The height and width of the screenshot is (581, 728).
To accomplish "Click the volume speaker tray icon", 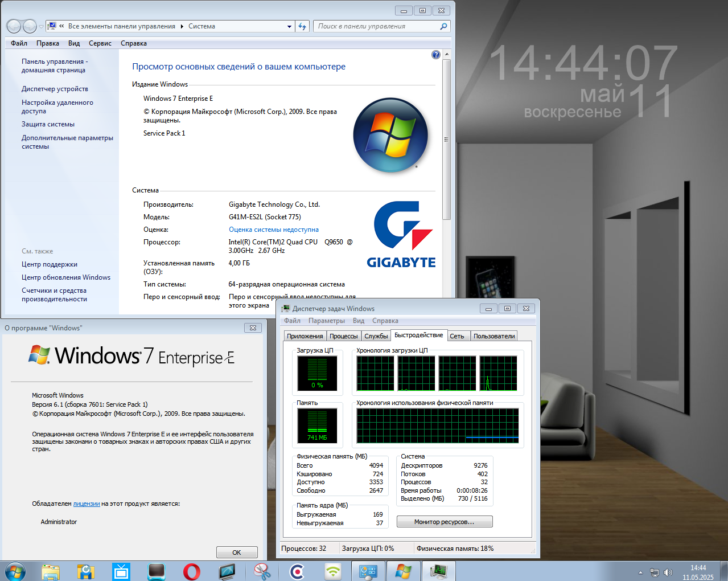I will point(668,572).
